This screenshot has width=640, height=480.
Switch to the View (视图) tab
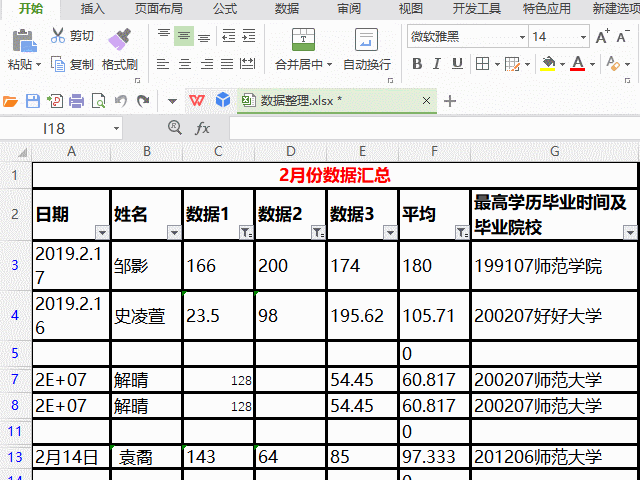pos(411,9)
